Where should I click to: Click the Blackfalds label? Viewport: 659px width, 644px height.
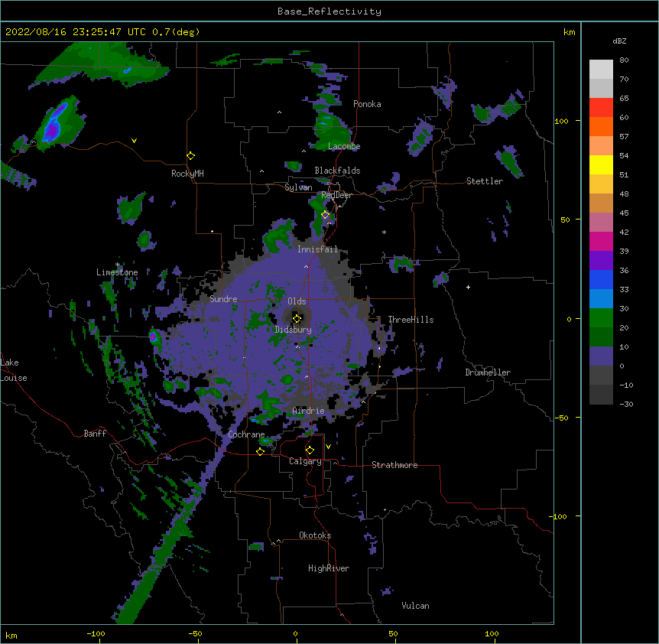[337, 171]
